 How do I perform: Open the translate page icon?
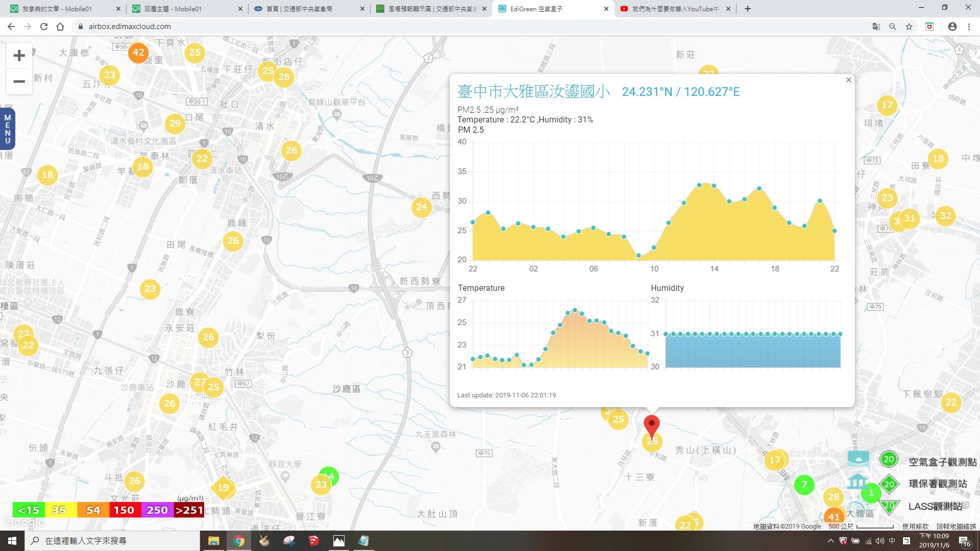point(876,27)
